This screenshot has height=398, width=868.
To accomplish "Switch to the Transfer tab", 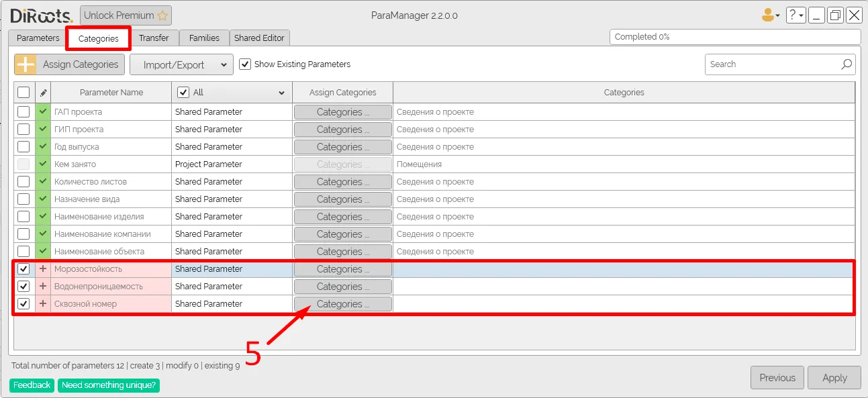I will [154, 38].
